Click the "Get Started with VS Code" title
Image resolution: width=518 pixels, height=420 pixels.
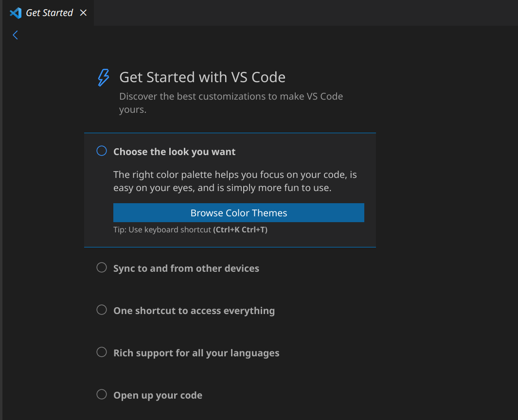pyautogui.click(x=202, y=77)
